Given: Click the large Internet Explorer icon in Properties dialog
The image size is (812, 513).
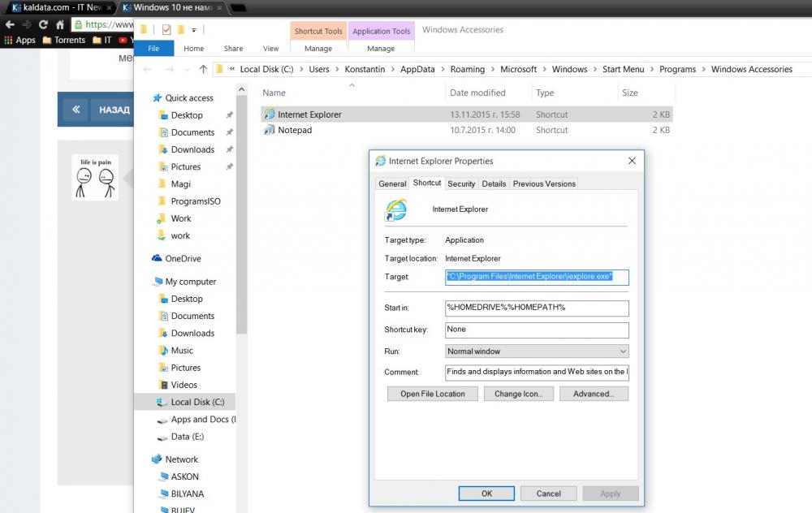Looking at the screenshot, I should pos(396,209).
